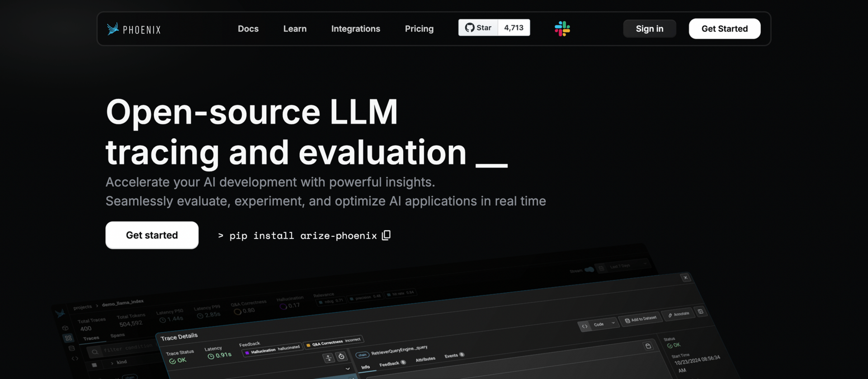Switch to the Traces tab

pyautogui.click(x=91, y=338)
